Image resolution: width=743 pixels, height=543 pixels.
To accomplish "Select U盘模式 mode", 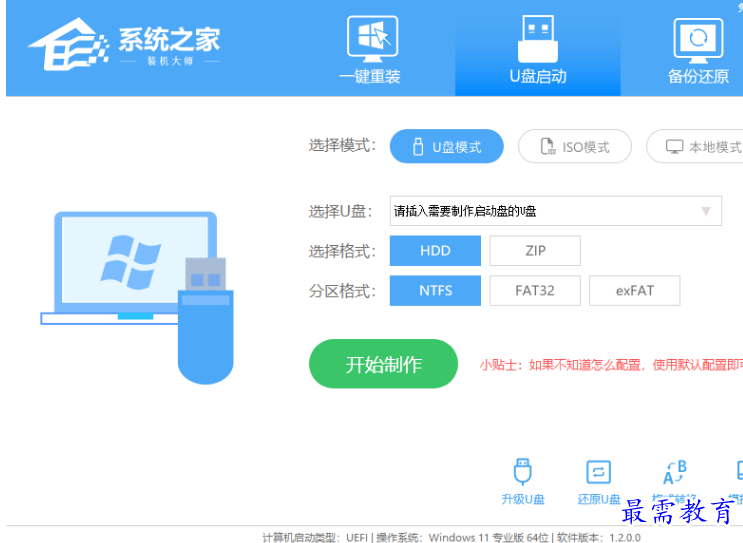I will click(x=446, y=146).
